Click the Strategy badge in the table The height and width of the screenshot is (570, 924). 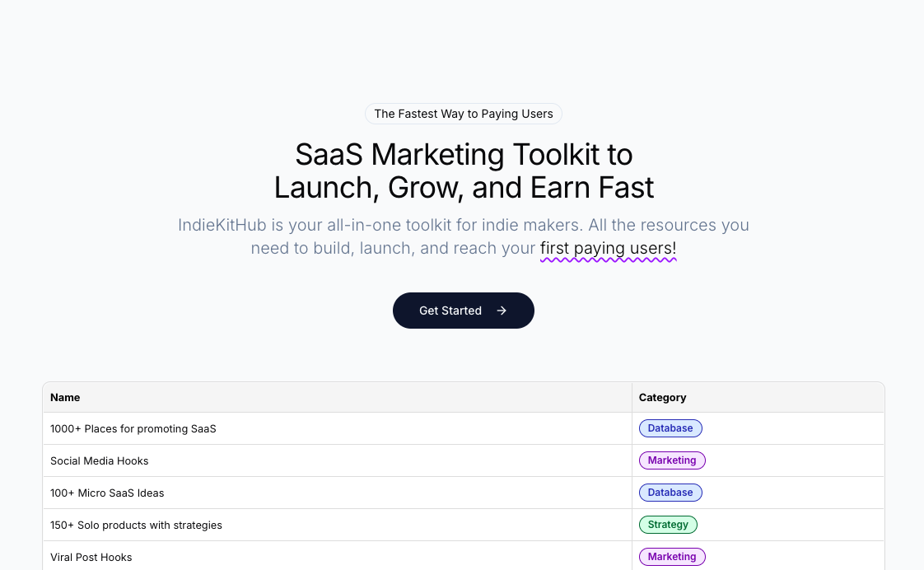point(668,525)
